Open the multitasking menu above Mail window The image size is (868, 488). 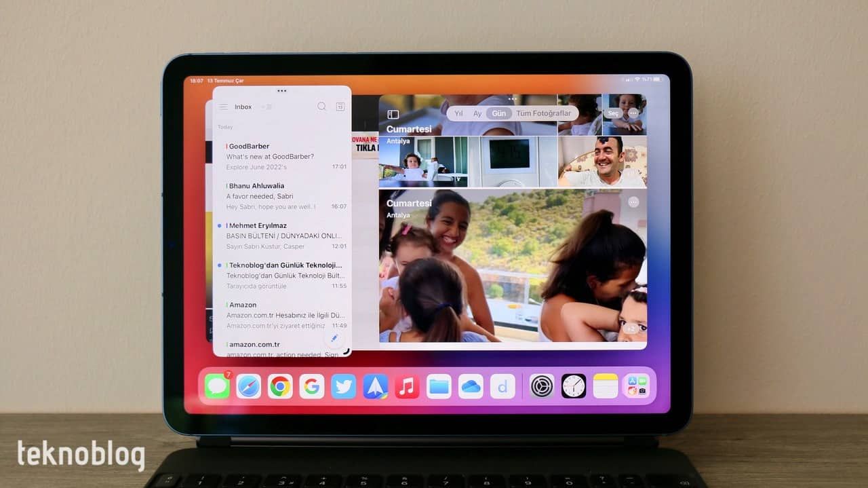click(281, 90)
